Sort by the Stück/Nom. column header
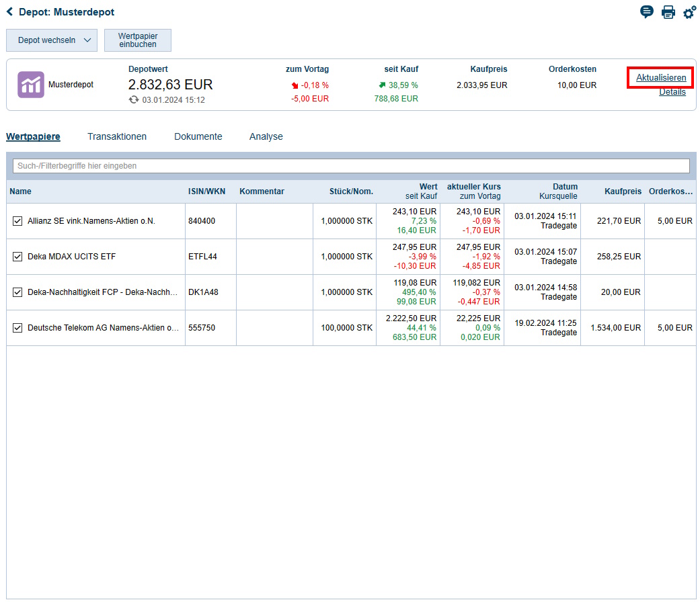 click(344, 191)
